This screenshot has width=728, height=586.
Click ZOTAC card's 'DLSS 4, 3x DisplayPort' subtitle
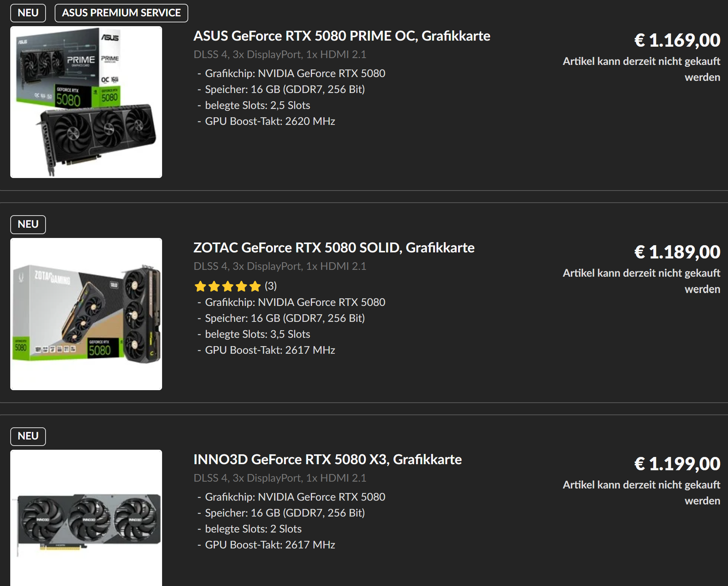[280, 266]
